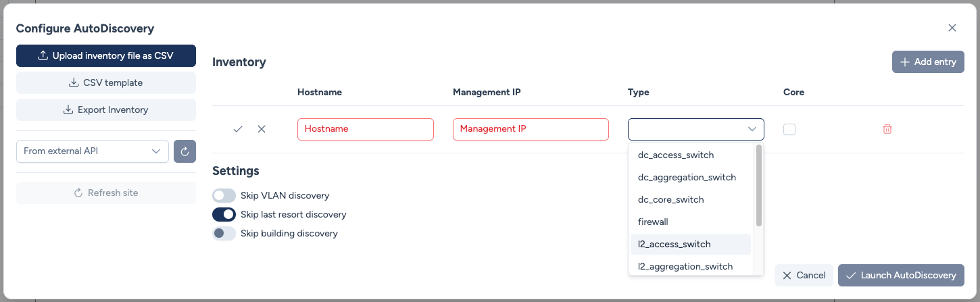Viewport: 980px width, 302px height.
Task: Click Export Inventory button
Action: click(106, 109)
